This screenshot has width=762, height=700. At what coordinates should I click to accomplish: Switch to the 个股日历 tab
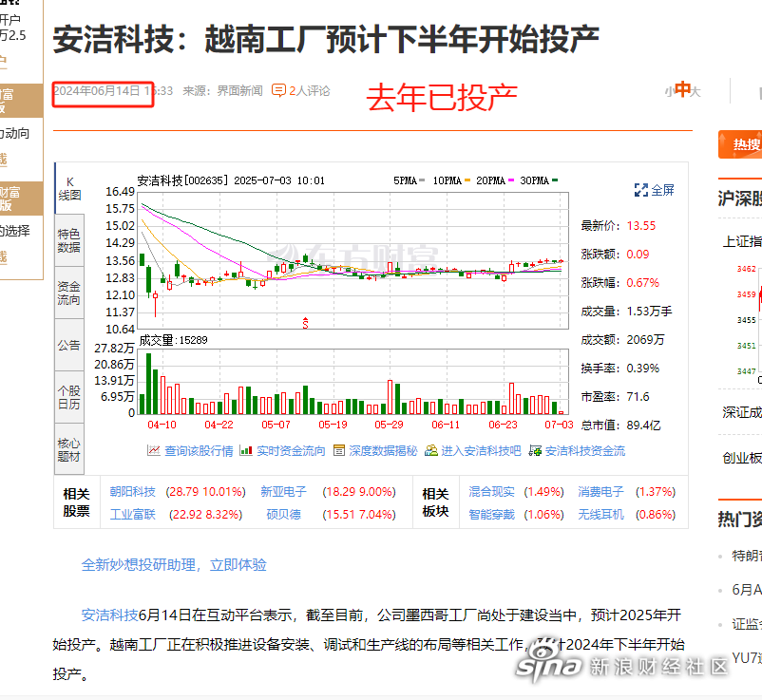pos(69,397)
